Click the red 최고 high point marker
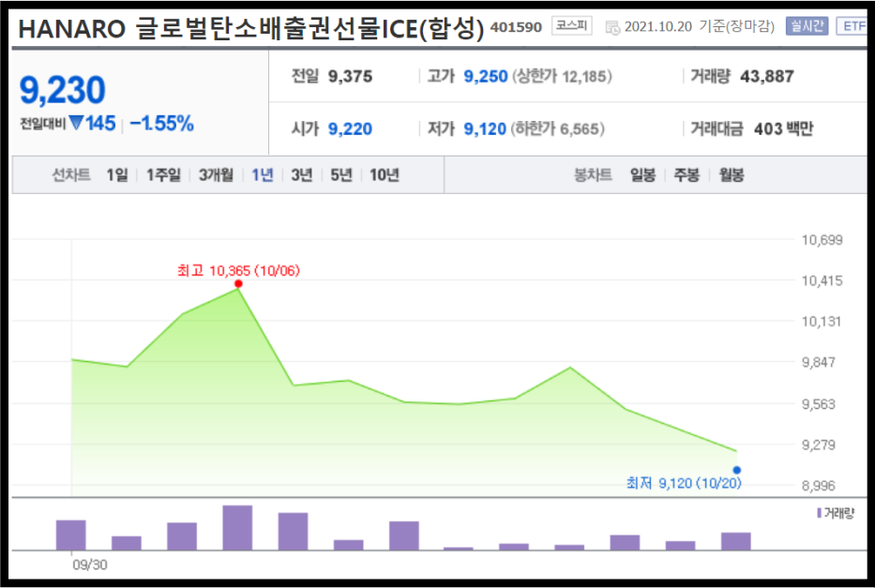 [239, 284]
